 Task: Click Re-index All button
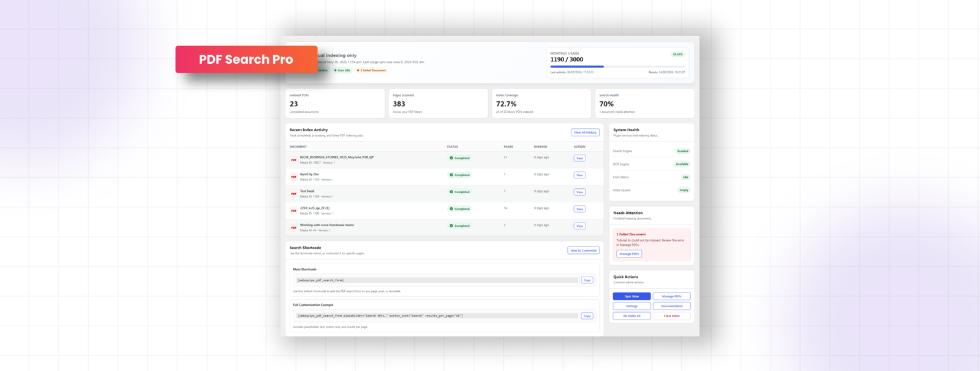[631, 316]
